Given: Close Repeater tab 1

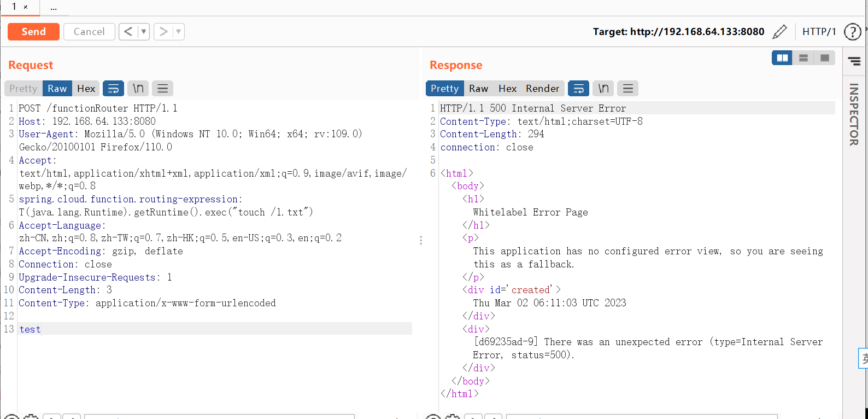Looking at the screenshot, I should coord(26,7).
